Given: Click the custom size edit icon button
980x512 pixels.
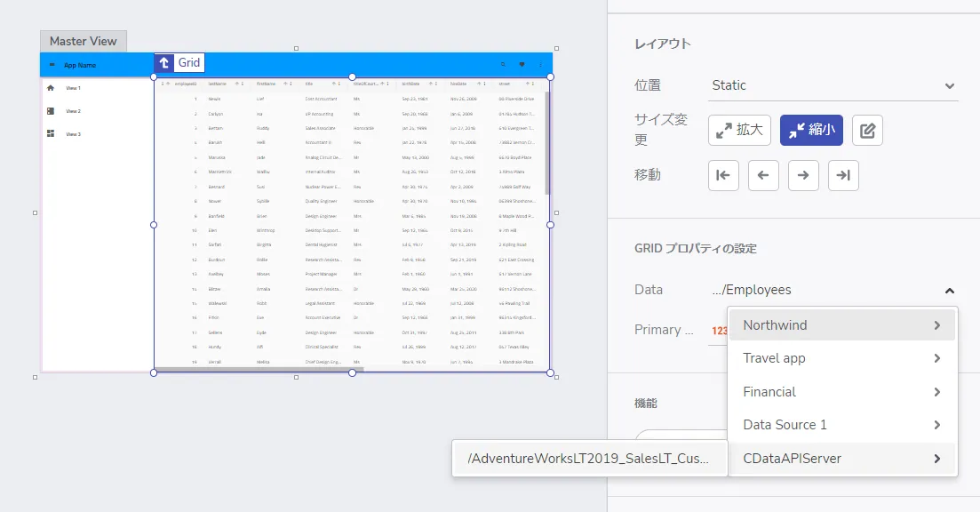Looking at the screenshot, I should (867, 131).
